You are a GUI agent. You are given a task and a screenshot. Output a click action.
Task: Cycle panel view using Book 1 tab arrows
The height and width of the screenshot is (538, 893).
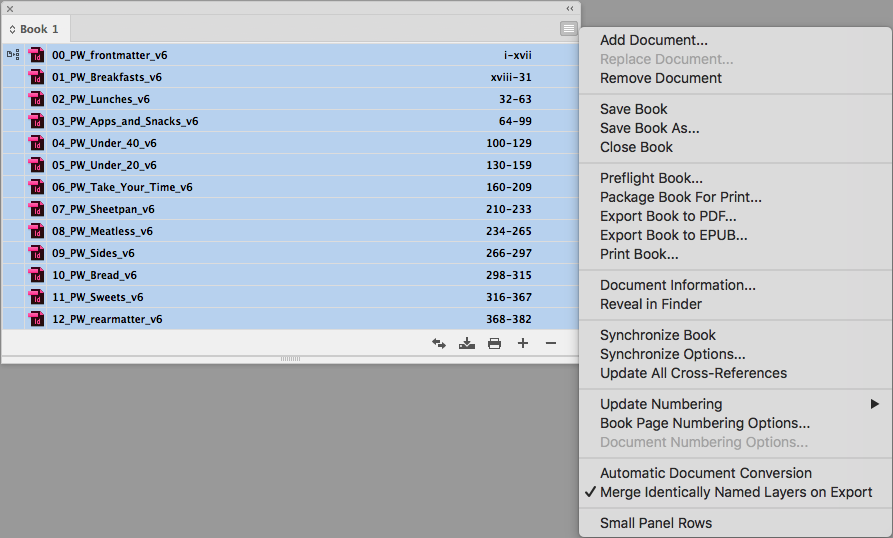[12, 29]
